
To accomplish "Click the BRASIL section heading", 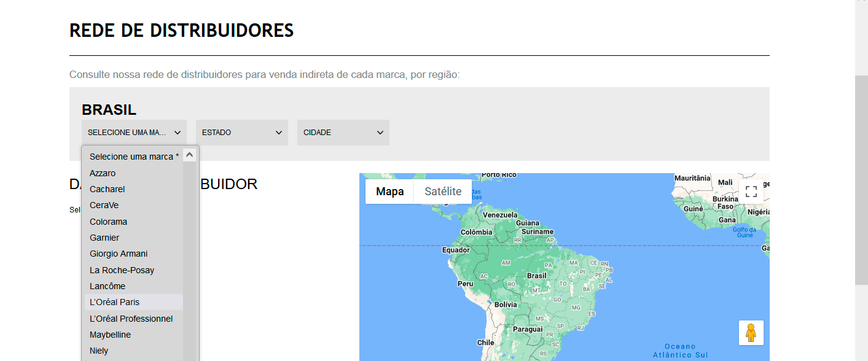I will (x=109, y=110).
